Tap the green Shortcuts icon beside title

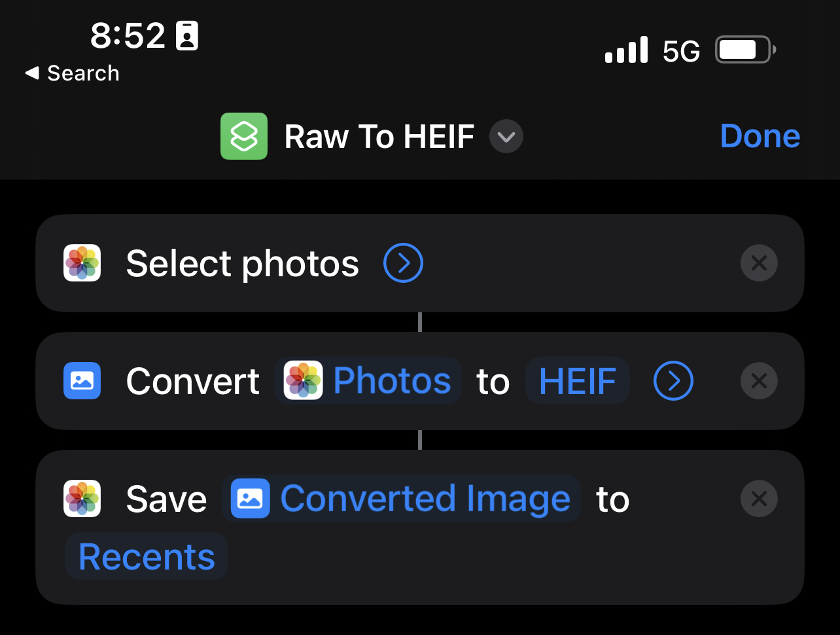click(x=244, y=136)
